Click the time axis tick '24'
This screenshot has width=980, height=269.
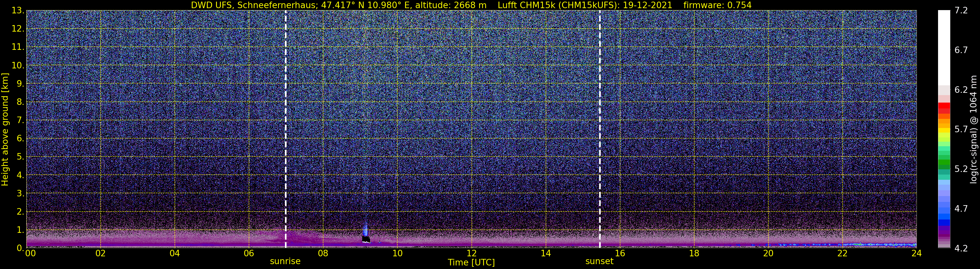pyautogui.click(x=917, y=254)
